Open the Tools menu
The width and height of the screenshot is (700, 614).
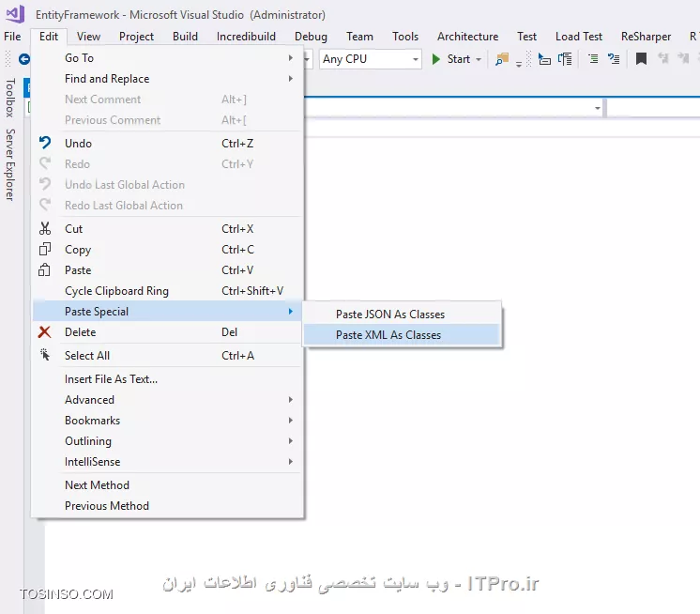(405, 37)
